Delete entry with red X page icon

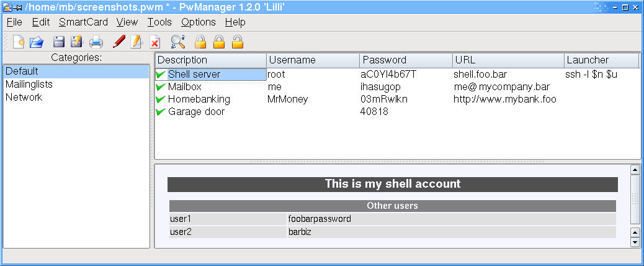(155, 42)
